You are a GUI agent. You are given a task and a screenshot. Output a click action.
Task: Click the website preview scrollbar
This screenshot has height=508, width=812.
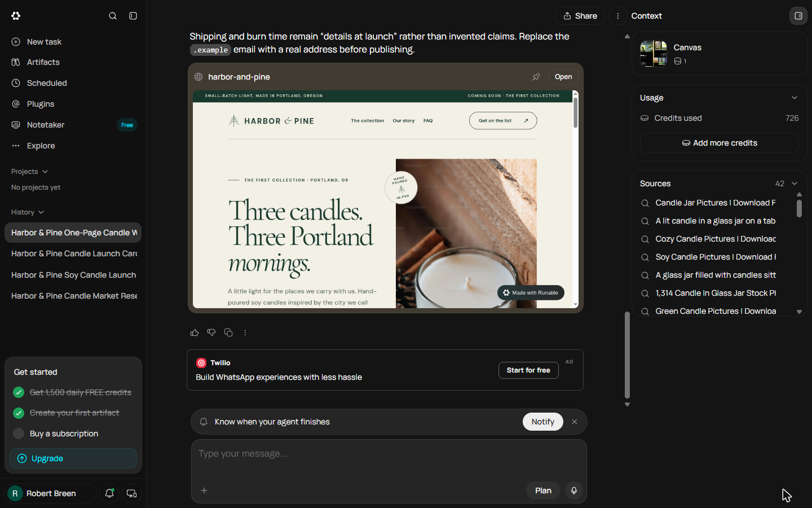pos(576,112)
